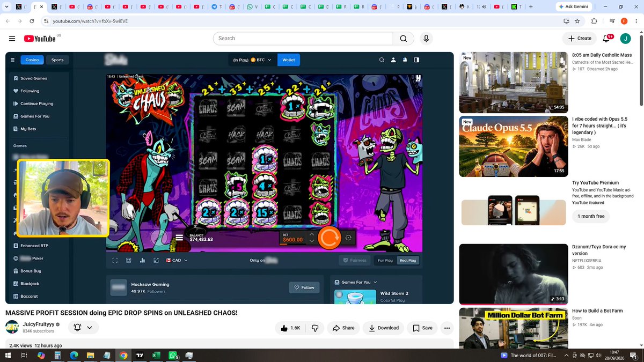The width and height of the screenshot is (644, 362).
Task: Click the casino profile icon in video
Action: coord(393,60)
